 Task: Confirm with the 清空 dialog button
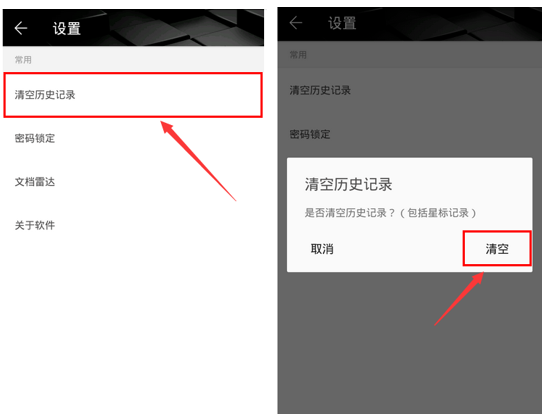[497, 249]
